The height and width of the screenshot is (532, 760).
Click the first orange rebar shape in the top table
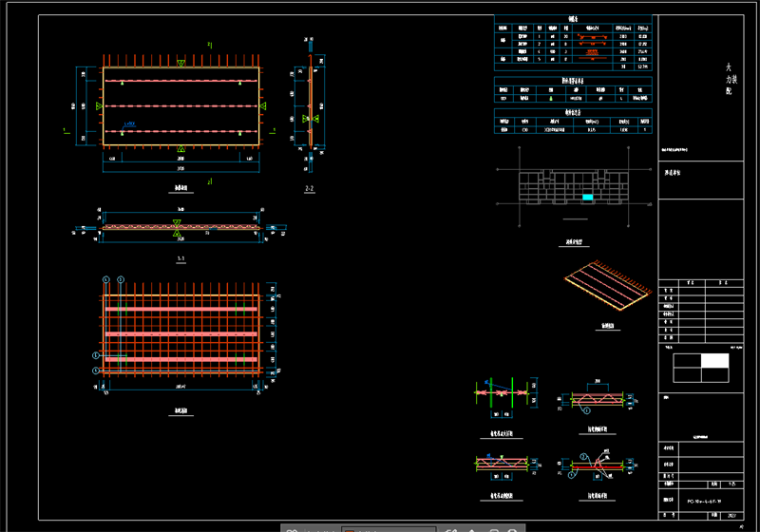pos(592,36)
